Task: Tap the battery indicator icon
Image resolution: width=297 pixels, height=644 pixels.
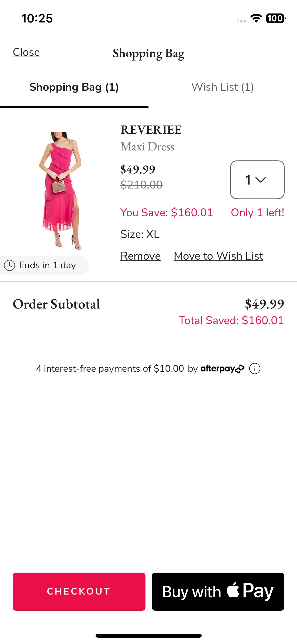Action: coord(276,18)
